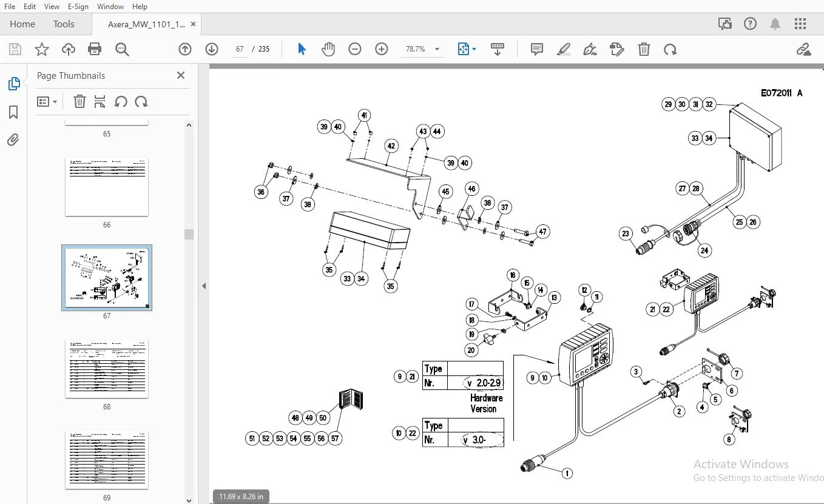Viewport: 824px width, 504px height.
Task: Close the Axera_MW_1101 document tab
Action: click(x=194, y=24)
